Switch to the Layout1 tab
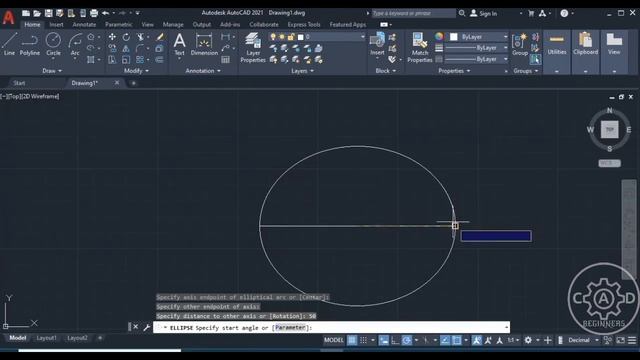The height and width of the screenshot is (360, 640). click(x=46, y=338)
